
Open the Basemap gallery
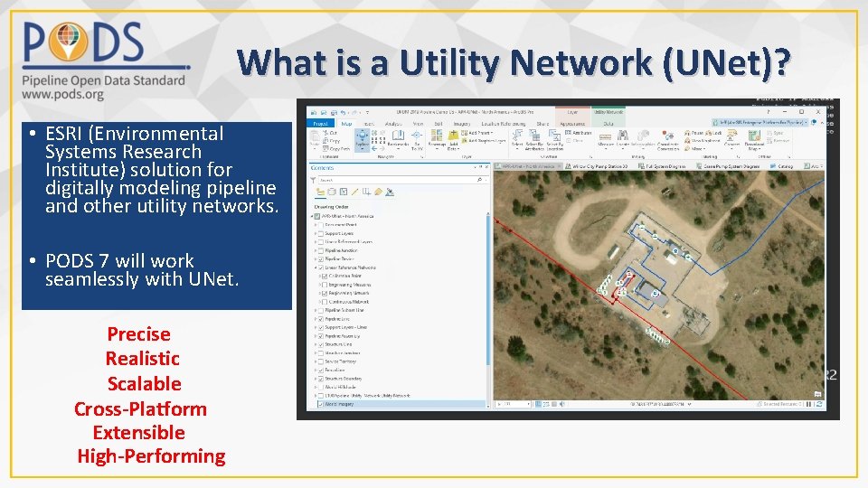click(437, 139)
